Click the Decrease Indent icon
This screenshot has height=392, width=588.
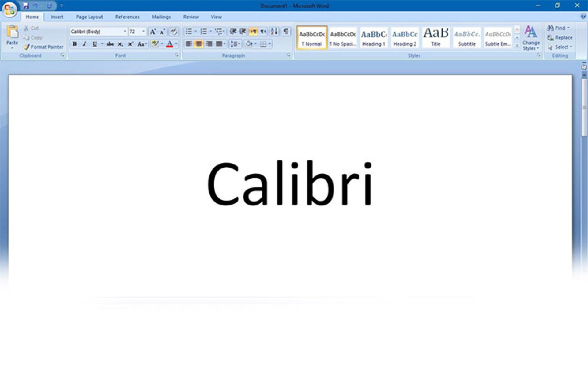233,32
